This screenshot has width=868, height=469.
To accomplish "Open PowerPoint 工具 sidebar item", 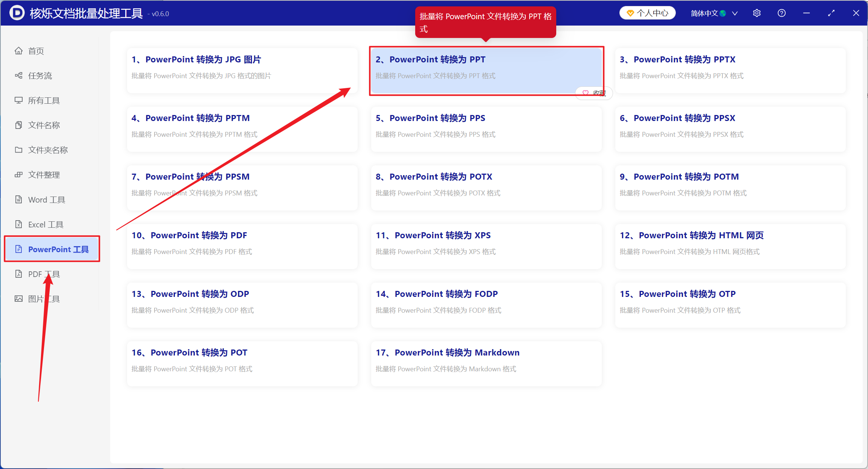I will (x=52, y=249).
